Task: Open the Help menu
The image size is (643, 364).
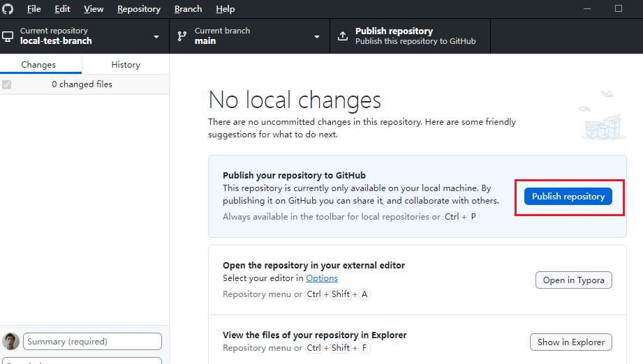Action: point(225,8)
